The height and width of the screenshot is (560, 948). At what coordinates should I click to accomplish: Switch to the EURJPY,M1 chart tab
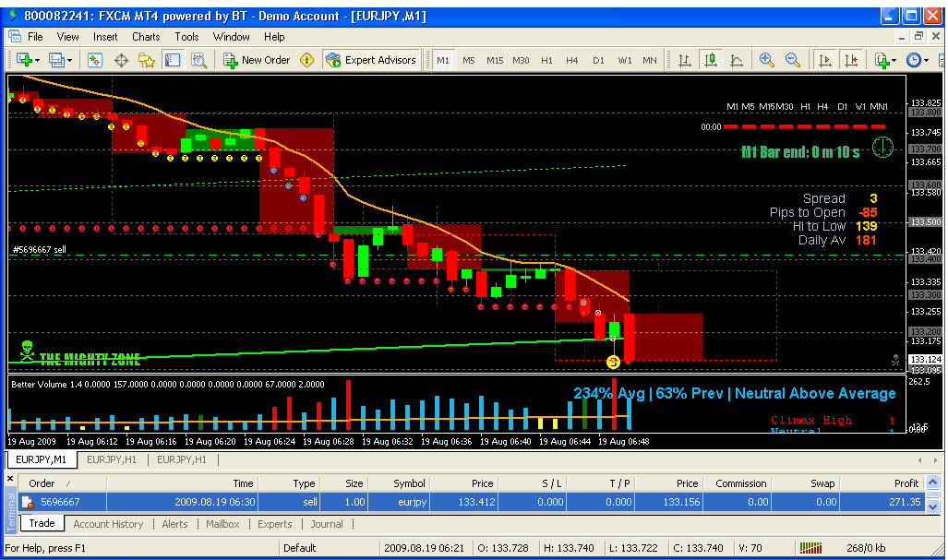tap(42, 459)
